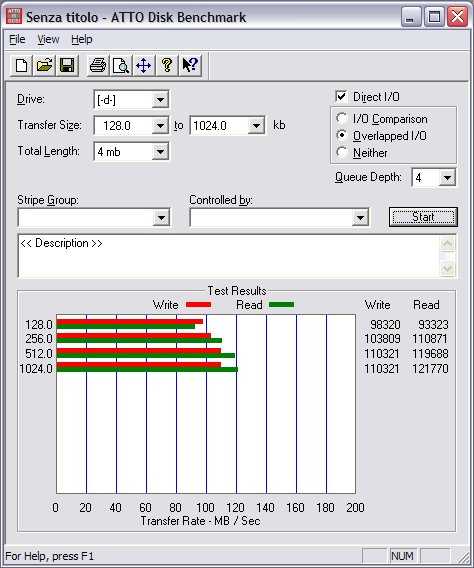Expand the Drive dropdown list
This screenshot has height=568, width=474.
coord(160,99)
